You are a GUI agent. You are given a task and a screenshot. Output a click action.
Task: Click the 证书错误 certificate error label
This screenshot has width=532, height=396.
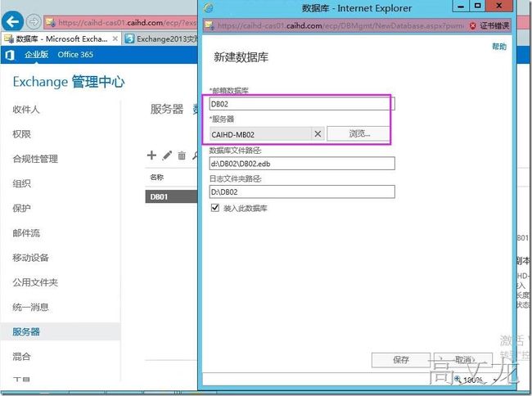[x=494, y=25]
